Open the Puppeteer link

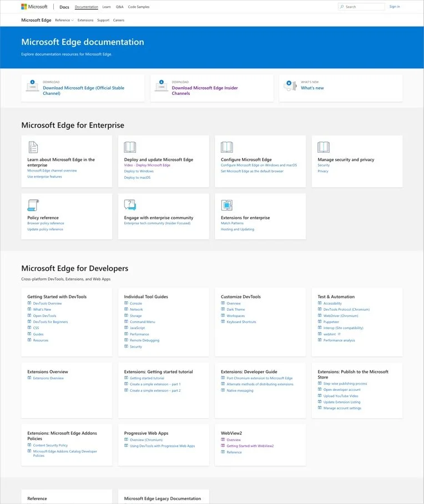[x=331, y=322]
